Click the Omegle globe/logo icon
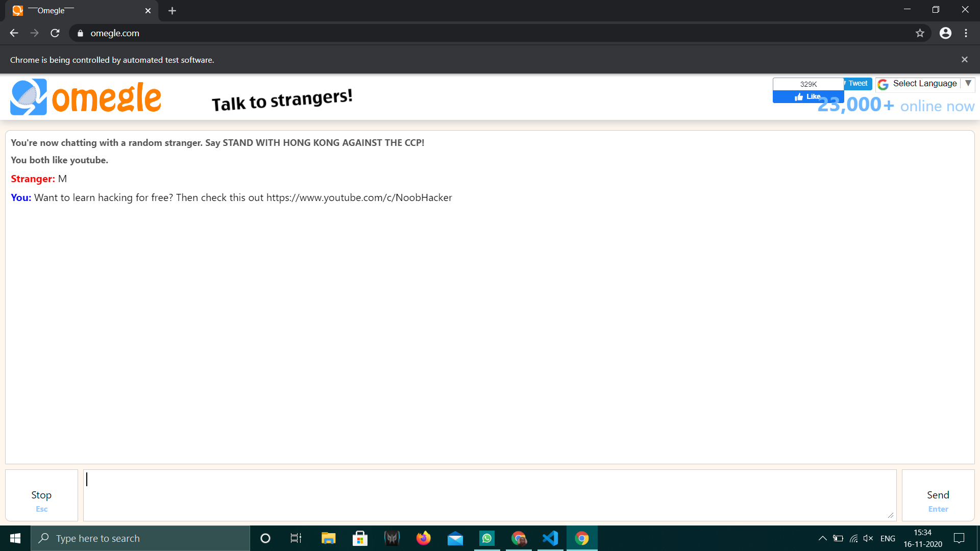980x551 pixels. pos(27,96)
